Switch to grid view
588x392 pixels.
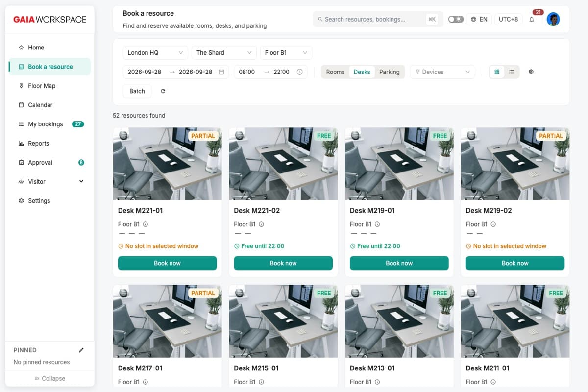[497, 72]
